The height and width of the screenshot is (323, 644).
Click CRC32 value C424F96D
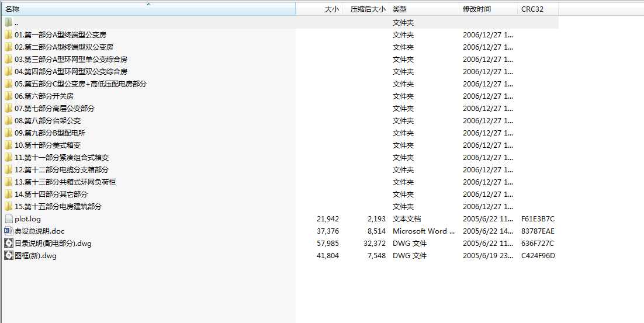(x=538, y=256)
